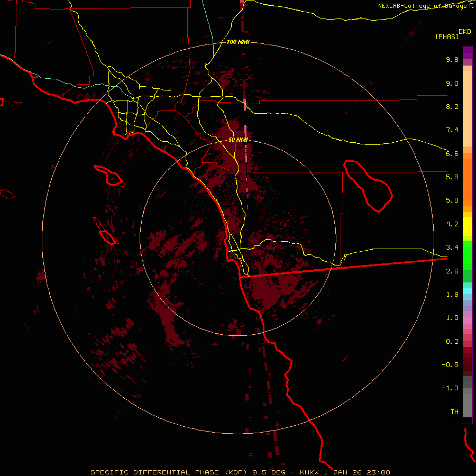Click the yellow band of the color bar
Image resolution: width=476 pixels, height=476 pixels.
coord(467,226)
